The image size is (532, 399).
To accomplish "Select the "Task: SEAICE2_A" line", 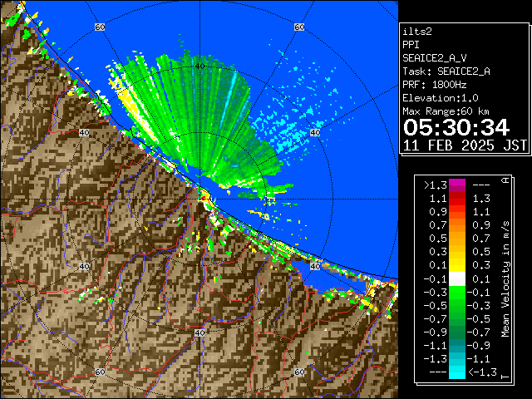I will pos(446,71).
